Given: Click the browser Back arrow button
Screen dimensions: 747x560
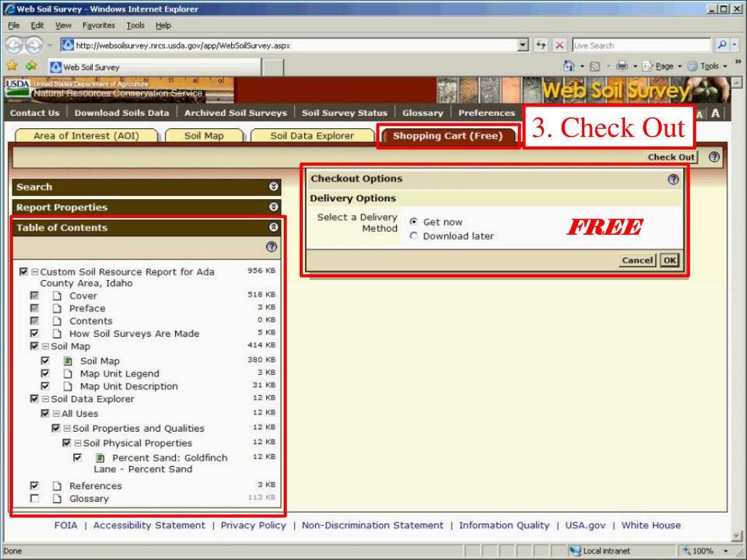Looking at the screenshot, I should tap(14, 45).
